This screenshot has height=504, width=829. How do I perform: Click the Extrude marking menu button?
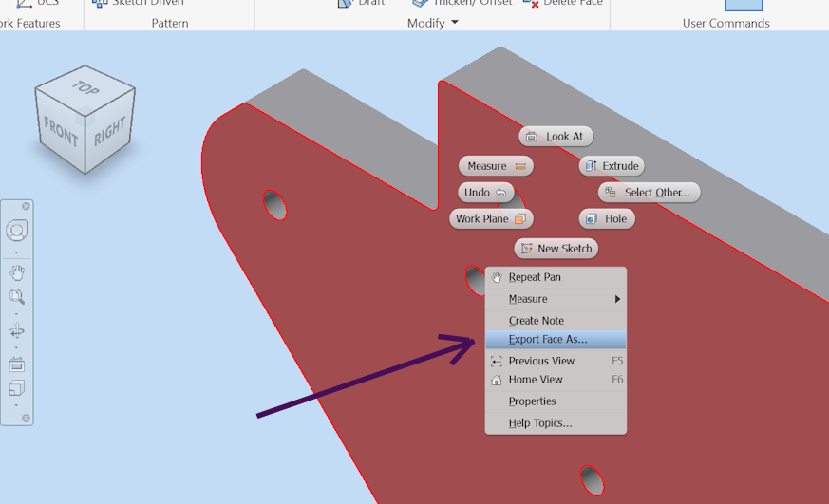pos(612,166)
